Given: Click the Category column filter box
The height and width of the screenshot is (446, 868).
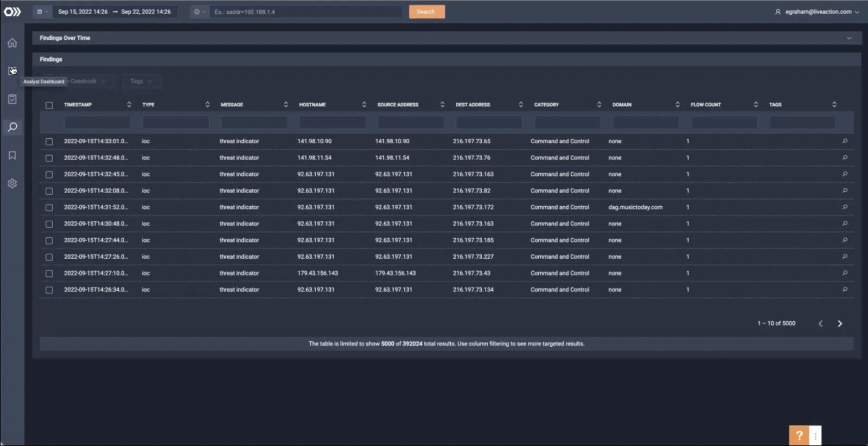Looking at the screenshot, I should point(567,123).
